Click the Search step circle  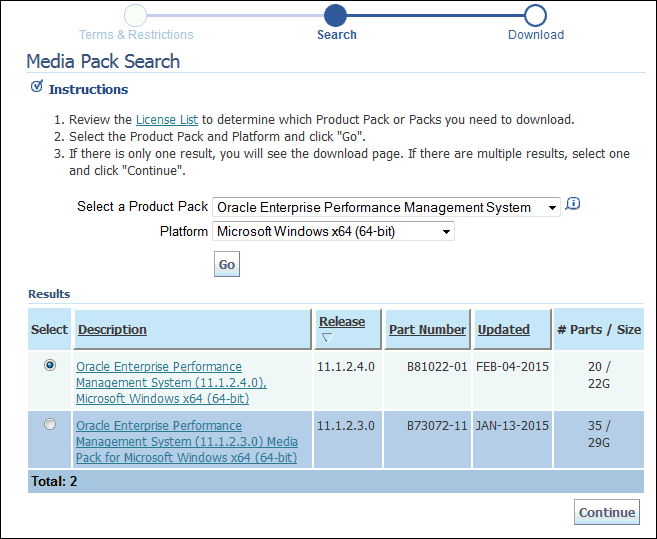(336, 15)
